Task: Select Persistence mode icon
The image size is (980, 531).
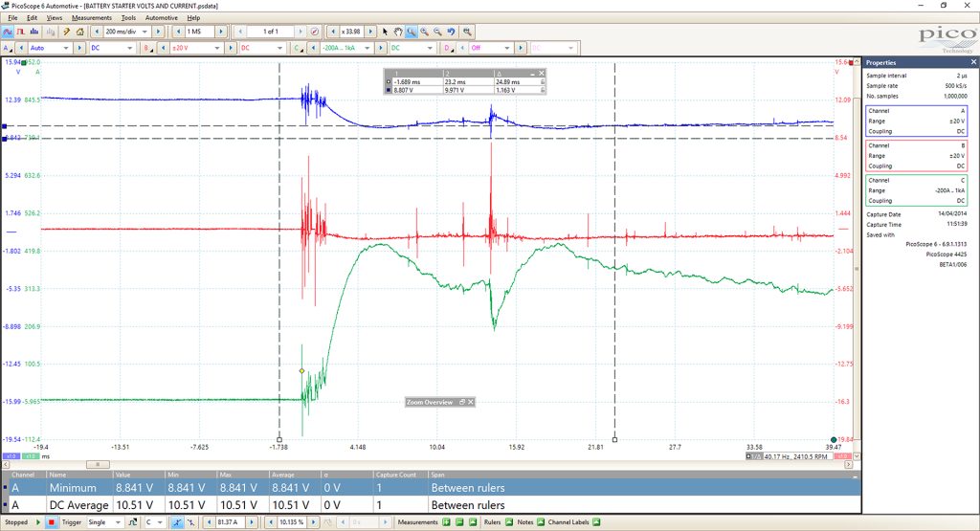Action: [21, 32]
